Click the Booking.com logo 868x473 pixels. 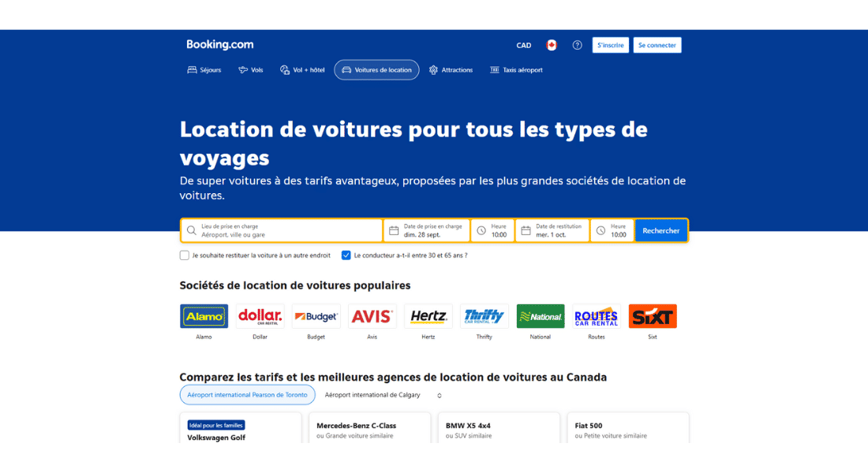coord(219,45)
